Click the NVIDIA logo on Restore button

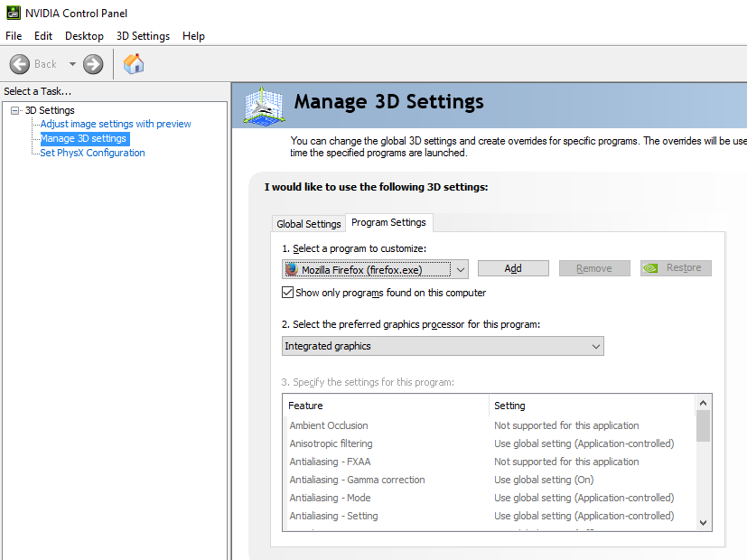[650, 268]
